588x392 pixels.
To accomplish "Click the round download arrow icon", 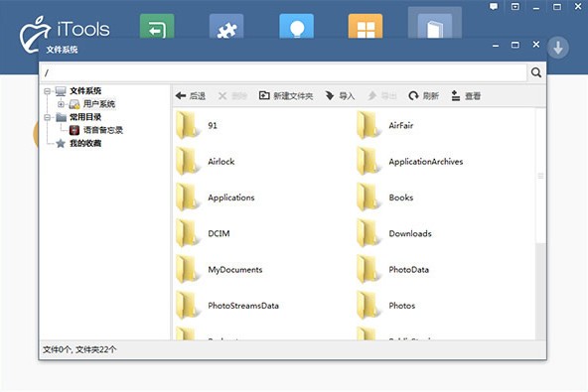I will (558, 48).
